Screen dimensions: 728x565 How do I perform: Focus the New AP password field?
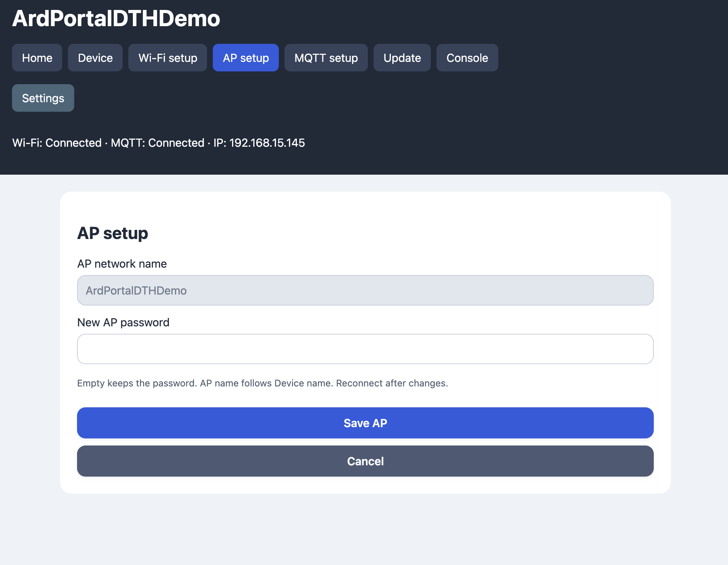[x=365, y=349]
